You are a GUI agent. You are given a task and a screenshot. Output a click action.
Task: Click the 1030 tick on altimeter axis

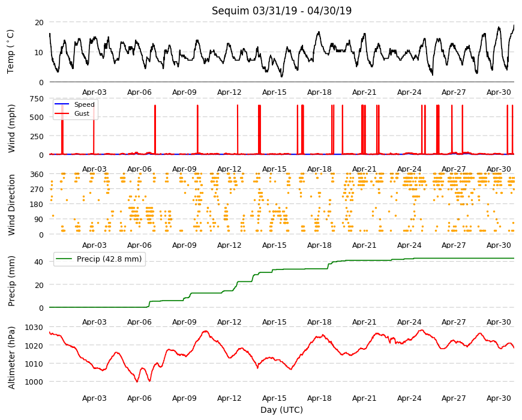34,328
